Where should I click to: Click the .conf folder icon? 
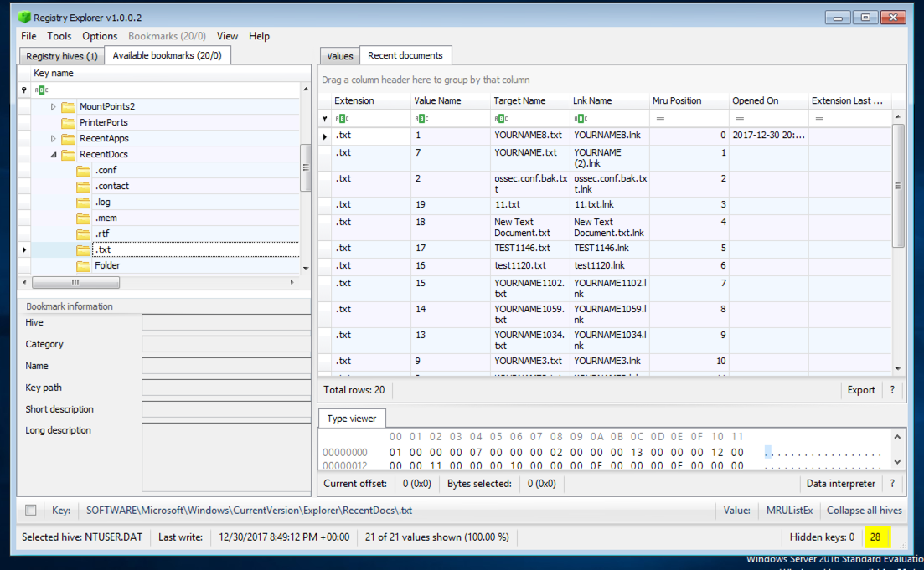click(x=83, y=170)
